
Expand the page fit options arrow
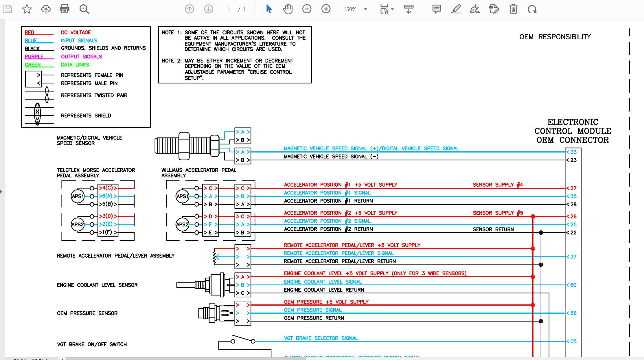(392, 9)
